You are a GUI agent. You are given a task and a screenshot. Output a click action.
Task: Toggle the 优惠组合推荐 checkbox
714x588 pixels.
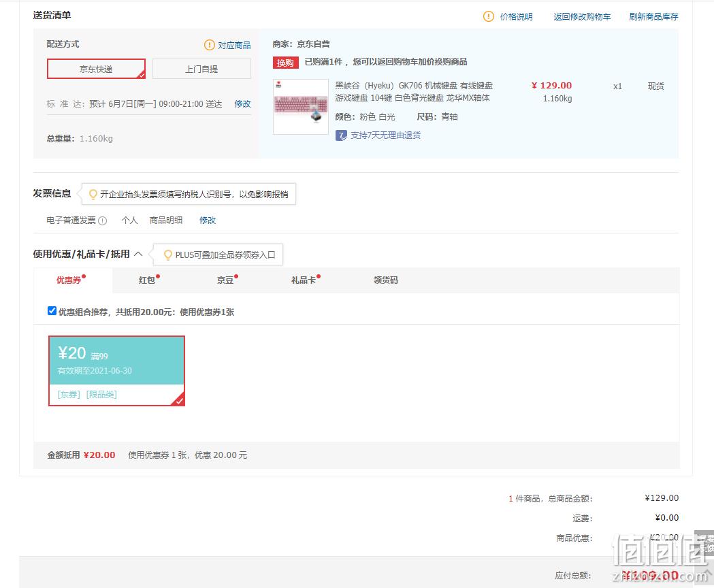(x=52, y=310)
